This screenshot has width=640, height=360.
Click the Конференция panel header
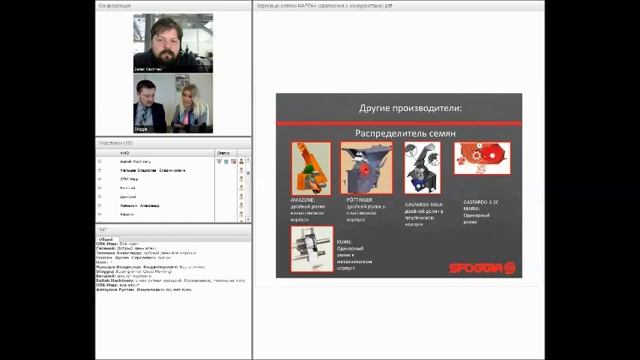[x=173, y=6]
